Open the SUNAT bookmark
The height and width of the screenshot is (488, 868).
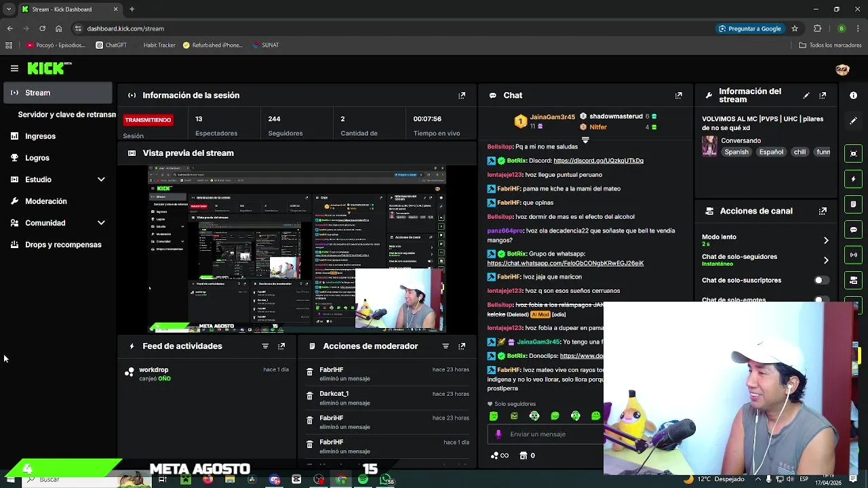click(265, 45)
